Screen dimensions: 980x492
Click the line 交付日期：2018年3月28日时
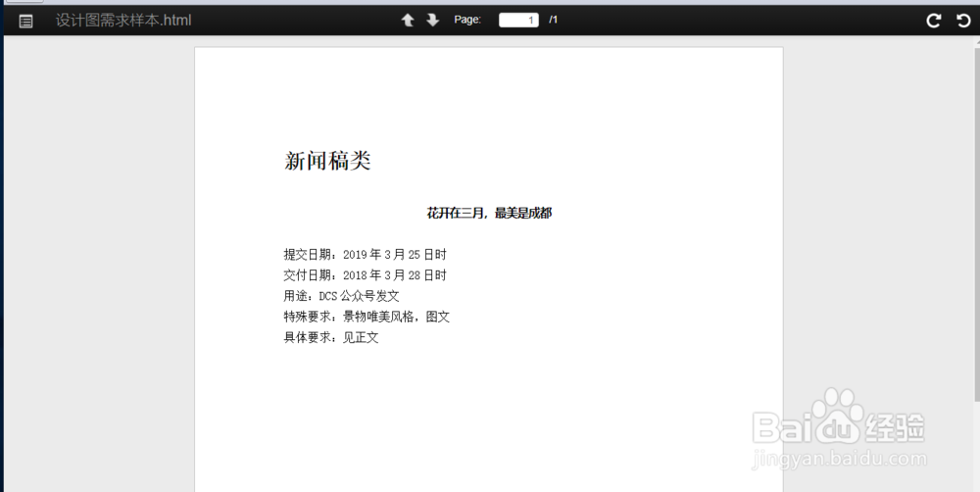coord(365,275)
